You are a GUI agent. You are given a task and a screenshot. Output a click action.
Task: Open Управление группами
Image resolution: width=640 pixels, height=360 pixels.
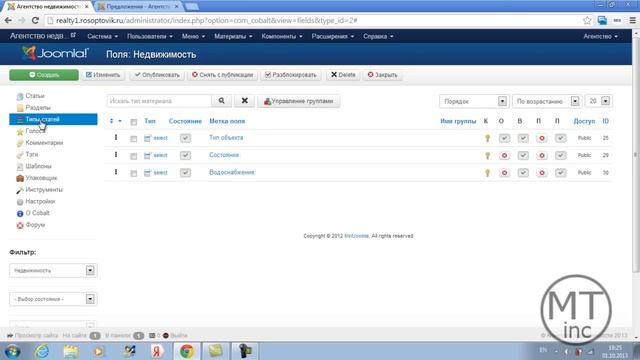(x=298, y=101)
